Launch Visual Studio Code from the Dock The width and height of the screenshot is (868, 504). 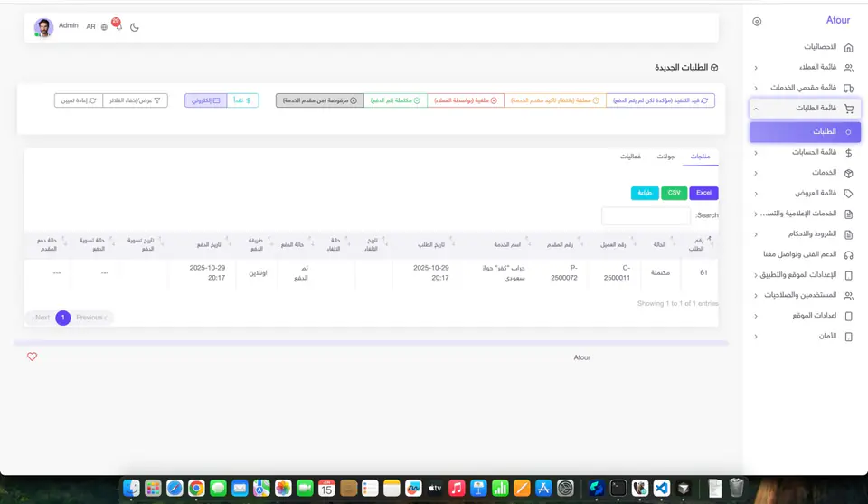tap(662, 488)
